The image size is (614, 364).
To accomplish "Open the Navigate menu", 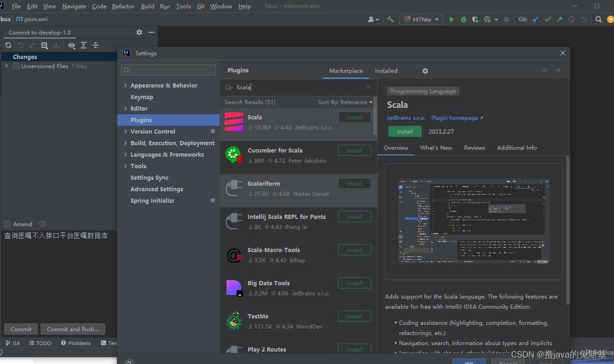I will pyautogui.click(x=74, y=6).
